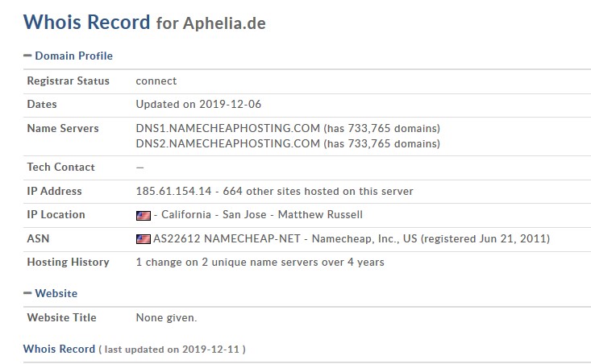Click the minus icon beside Domain Profile
The image size is (591, 364).
pos(27,56)
